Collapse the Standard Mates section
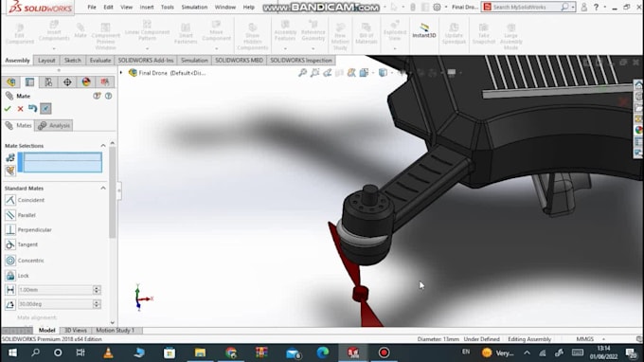This screenshot has width=644, height=362. [103, 188]
